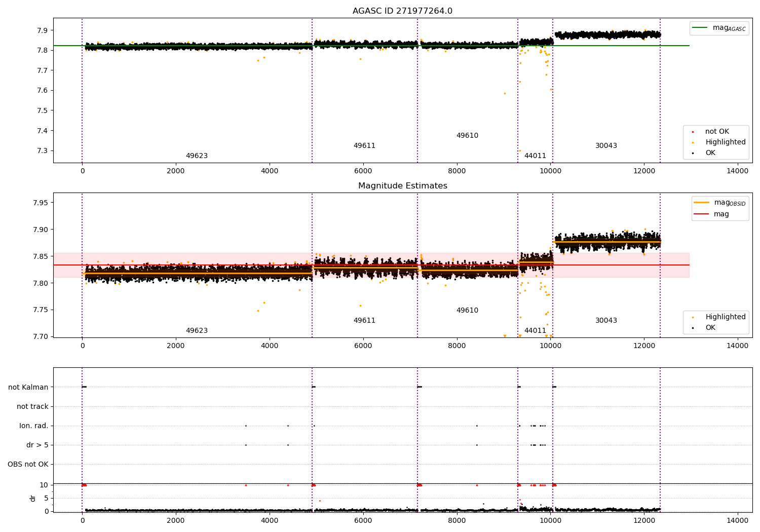
Task: Click the 'not Kalman' axis label
Action: point(28,387)
